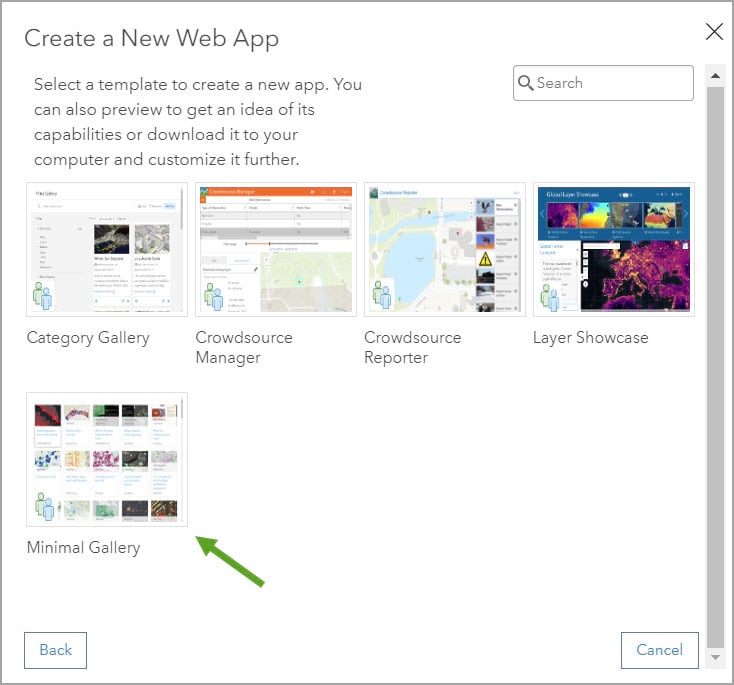Click the people icon on Crowdsource Manager thumbnail
Image resolution: width=734 pixels, height=685 pixels.
213,297
